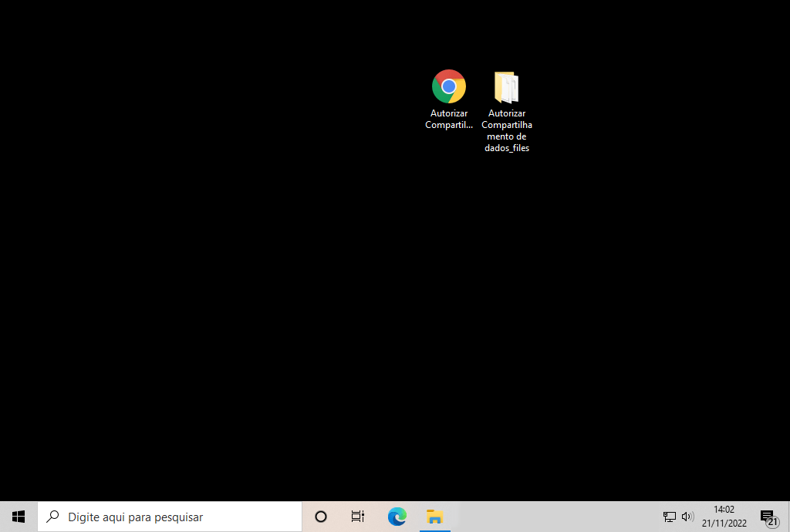Click the magnifier icon in the search box
Screen dimensions: 790x532
click(x=53, y=517)
